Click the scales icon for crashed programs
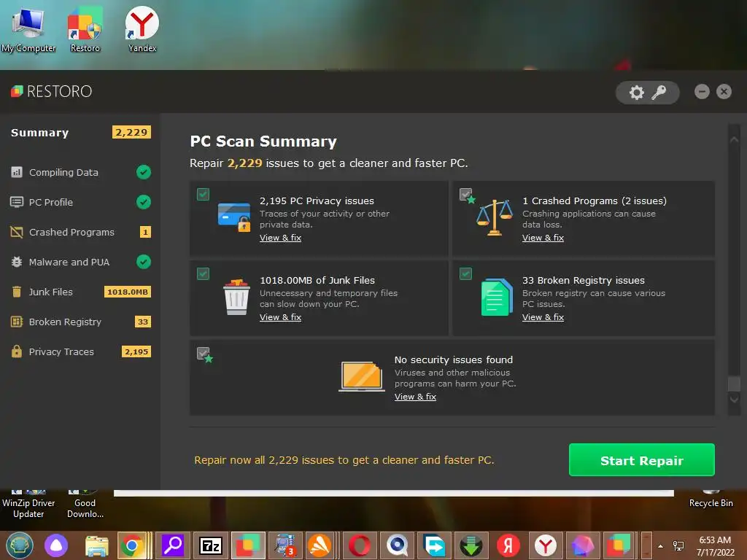Viewport: 747px width, 560px height. click(495, 217)
